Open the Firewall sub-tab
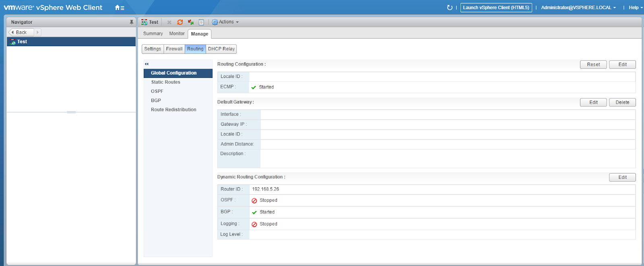Image resolution: width=644 pixels, height=266 pixels. point(174,49)
